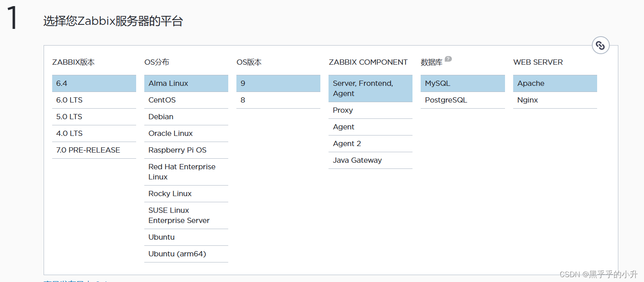
Task: Choose Zabbix version 5.0 LTS
Action: click(94, 117)
